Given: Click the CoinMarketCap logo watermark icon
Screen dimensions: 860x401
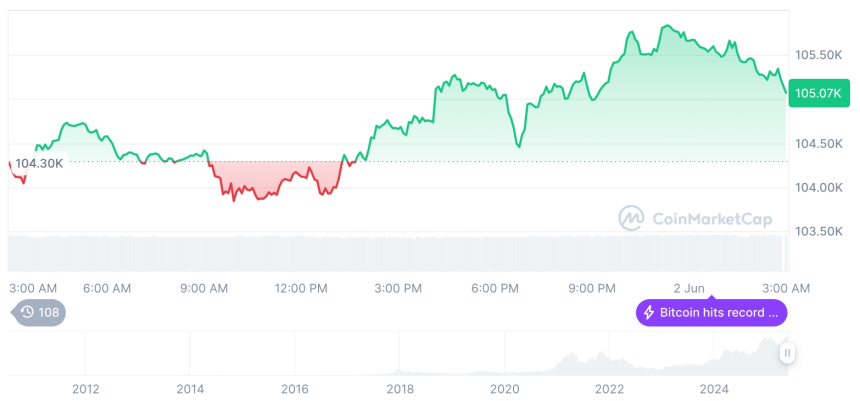Looking at the screenshot, I should click(631, 217).
